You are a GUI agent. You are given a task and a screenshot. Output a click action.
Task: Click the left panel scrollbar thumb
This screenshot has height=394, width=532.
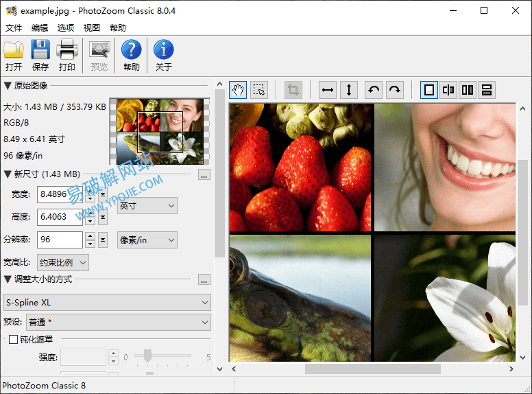click(x=219, y=173)
